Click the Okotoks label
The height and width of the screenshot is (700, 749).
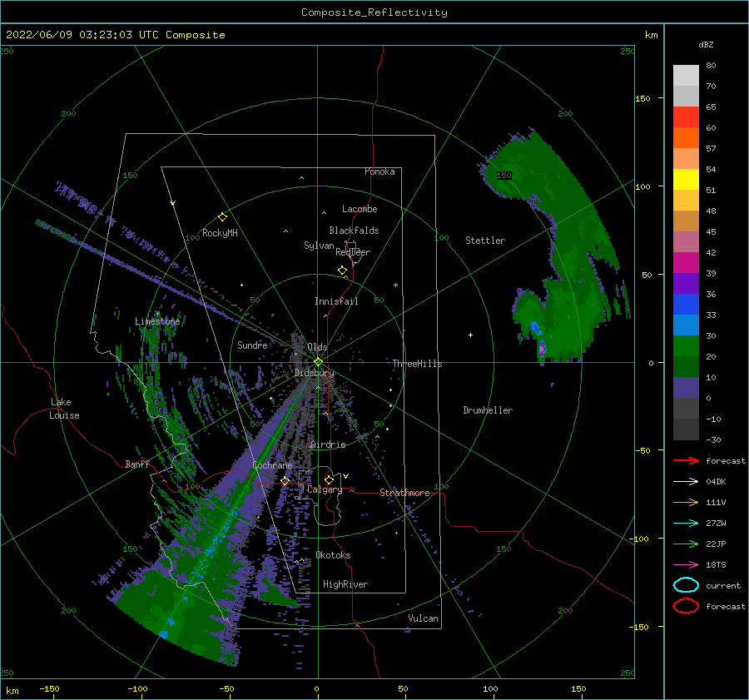(x=333, y=555)
